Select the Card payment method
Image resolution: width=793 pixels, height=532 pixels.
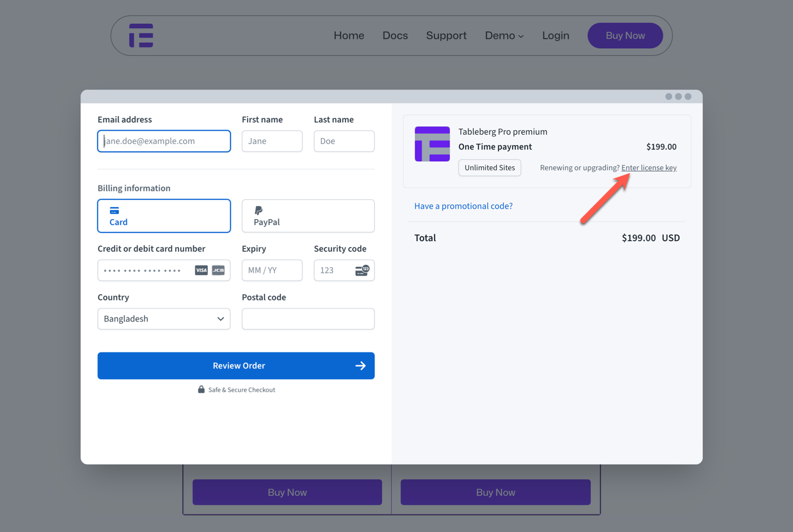(x=164, y=216)
